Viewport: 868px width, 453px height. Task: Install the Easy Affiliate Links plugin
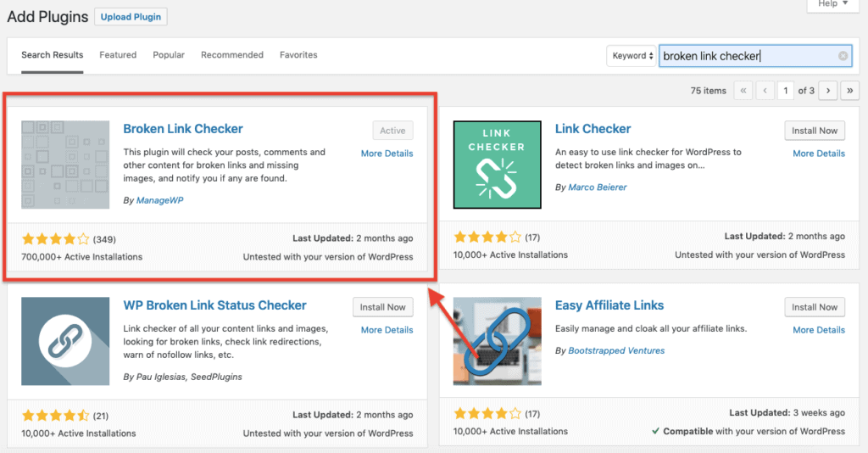pyautogui.click(x=815, y=307)
